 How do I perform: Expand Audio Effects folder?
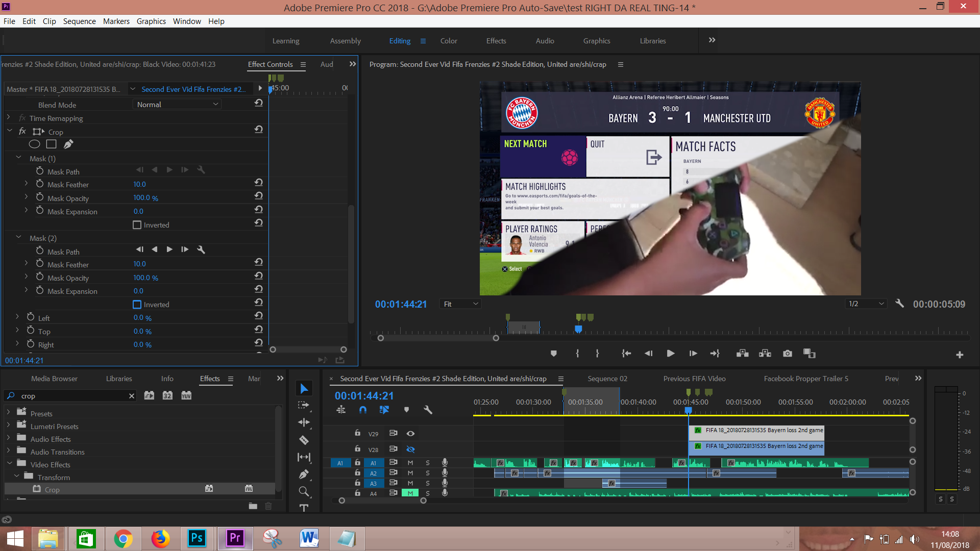click(8, 437)
